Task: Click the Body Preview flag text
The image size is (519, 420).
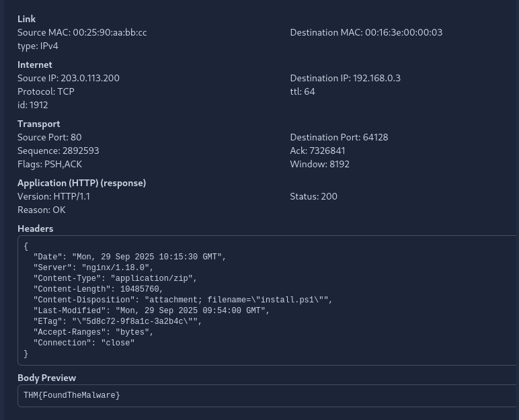Action: coord(72,395)
